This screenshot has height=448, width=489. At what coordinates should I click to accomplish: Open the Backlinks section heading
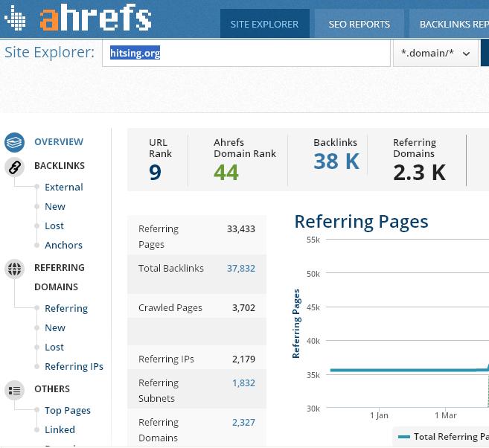click(x=60, y=166)
